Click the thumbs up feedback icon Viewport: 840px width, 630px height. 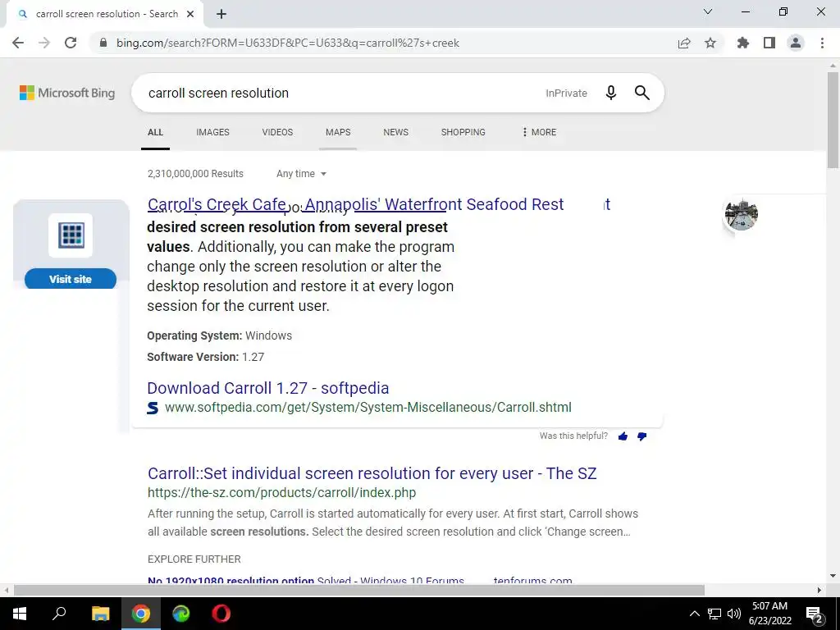[x=623, y=436]
